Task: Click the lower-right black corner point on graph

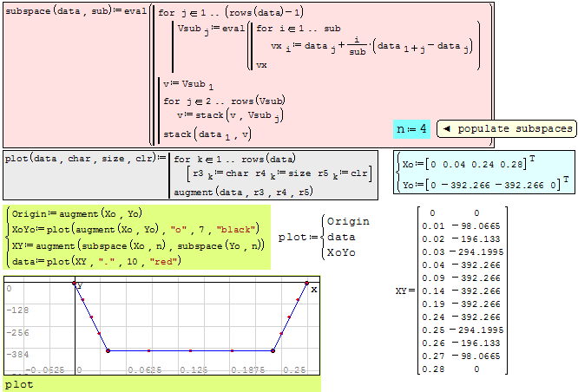Action: pyautogui.click(x=273, y=350)
